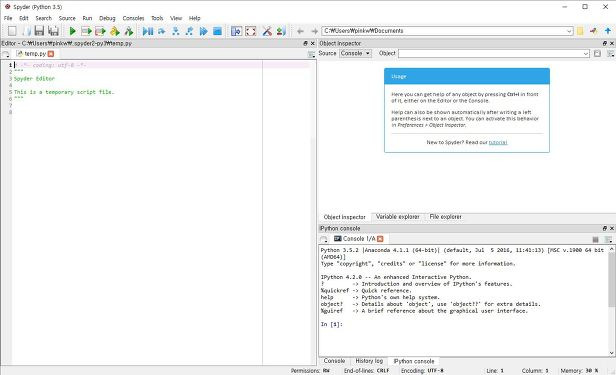Open editor pane options menu
The height and width of the screenshot is (375, 616).
tap(311, 54)
